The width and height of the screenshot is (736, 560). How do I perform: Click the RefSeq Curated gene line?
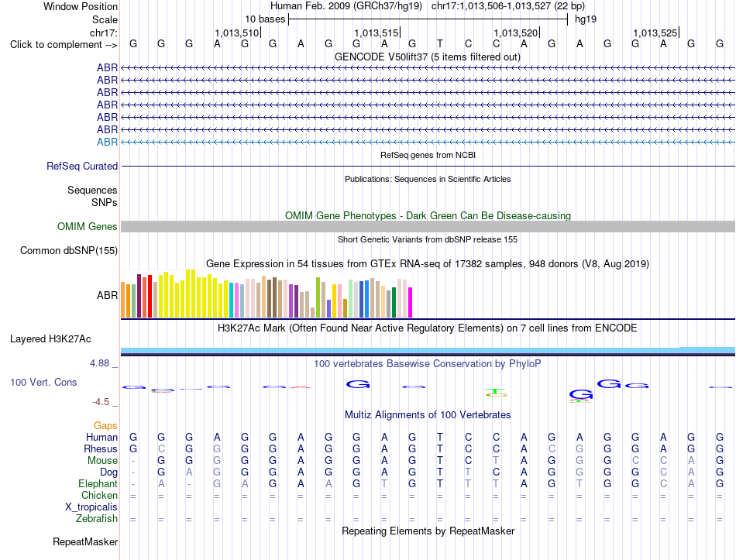(x=428, y=167)
